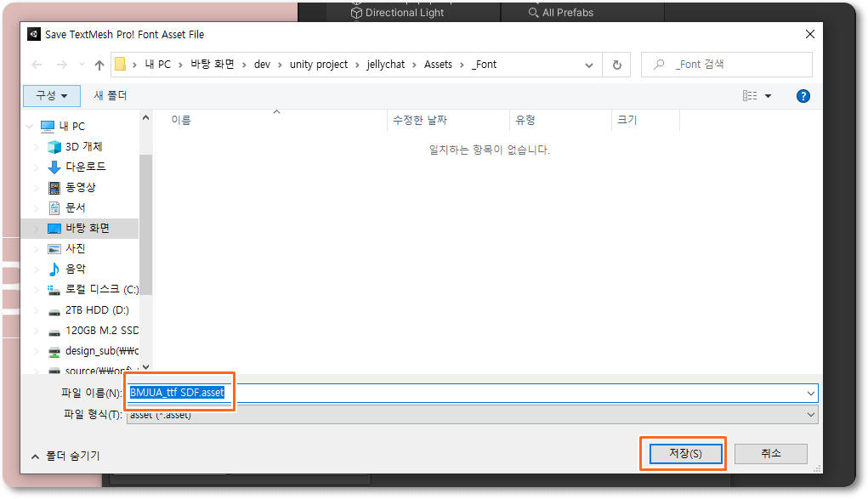Open recent locations dropdown arrow
This screenshot has width=868, height=499.
pos(82,65)
